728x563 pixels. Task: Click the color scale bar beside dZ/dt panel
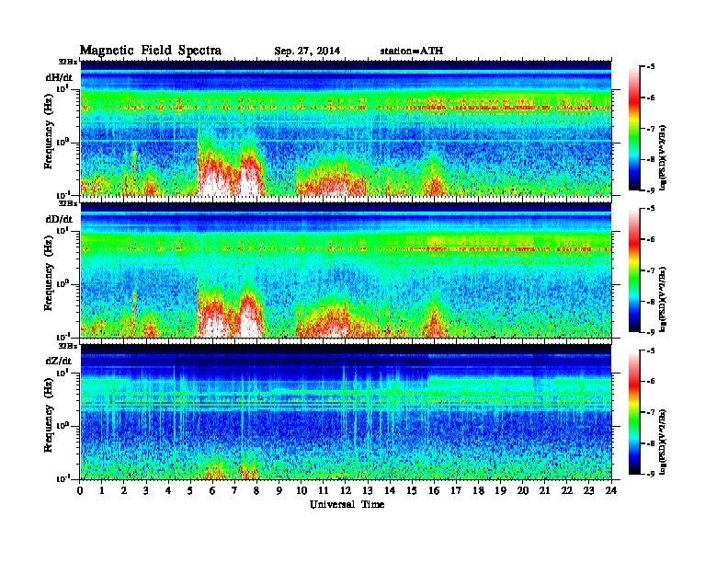click(634, 412)
